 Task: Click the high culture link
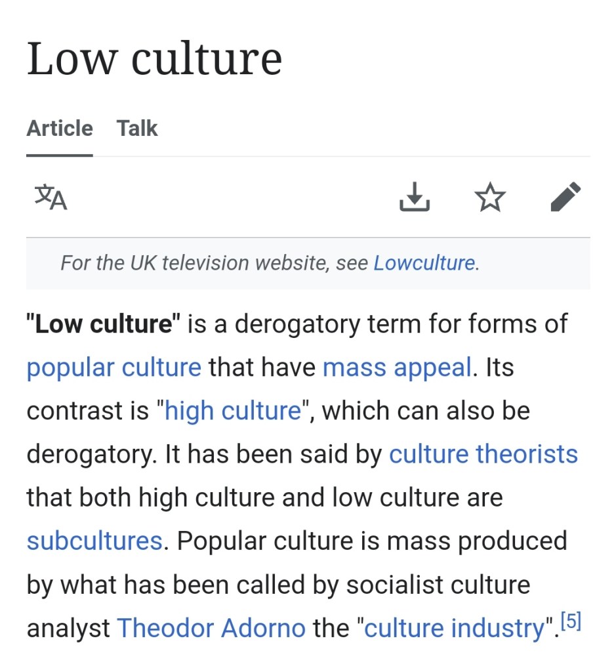233,411
